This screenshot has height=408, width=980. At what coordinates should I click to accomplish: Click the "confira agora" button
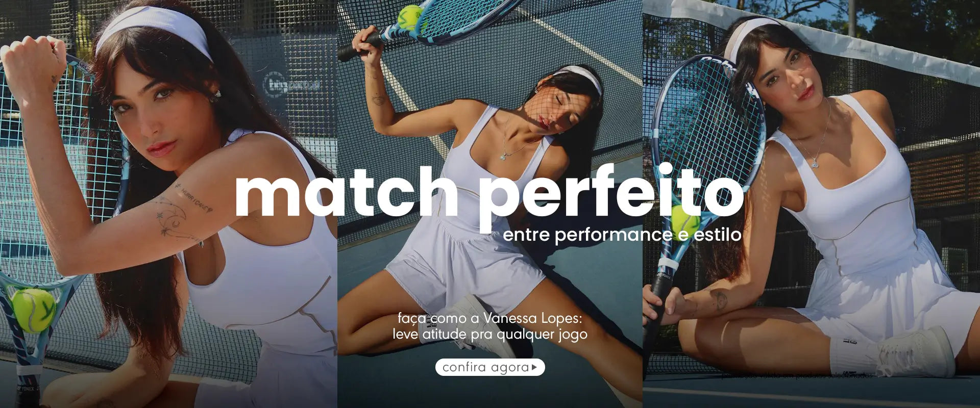point(490,367)
